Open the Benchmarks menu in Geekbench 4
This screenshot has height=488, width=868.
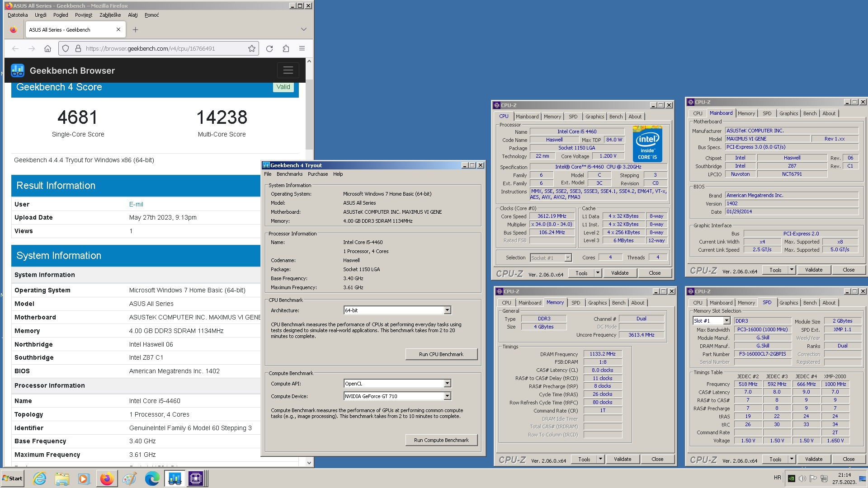(289, 174)
